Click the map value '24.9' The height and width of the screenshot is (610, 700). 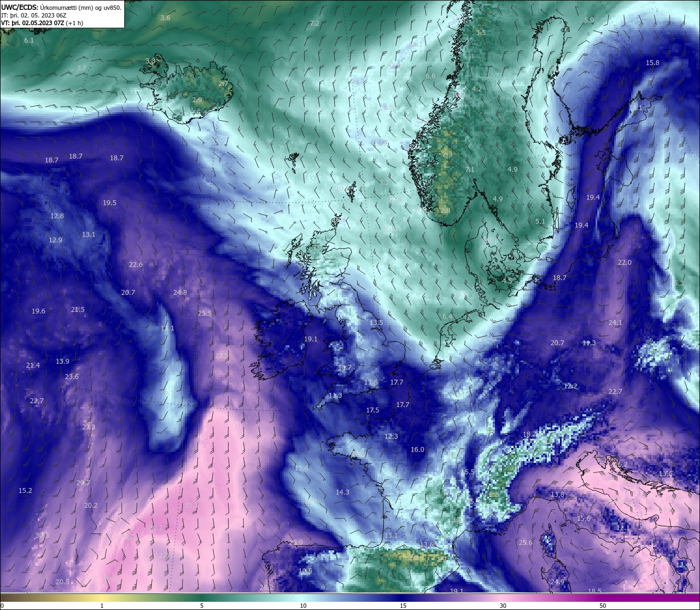tap(557, 582)
